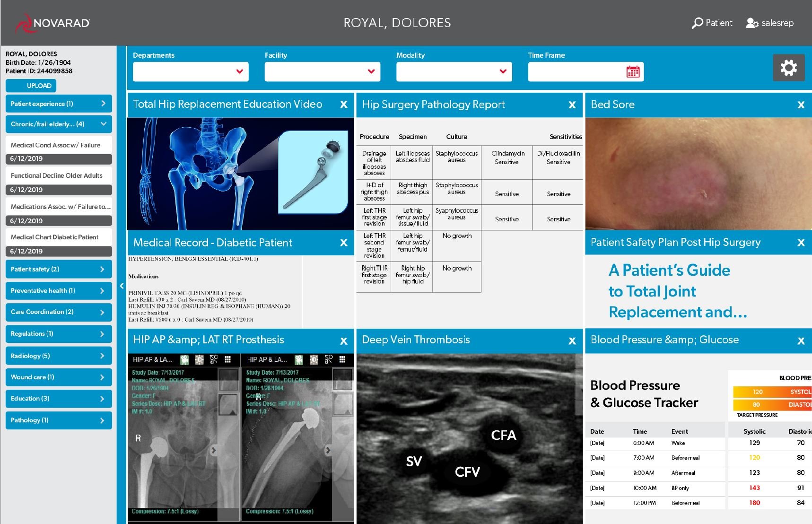Open the Wound care (1) section
The width and height of the screenshot is (812, 524).
(x=59, y=377)
